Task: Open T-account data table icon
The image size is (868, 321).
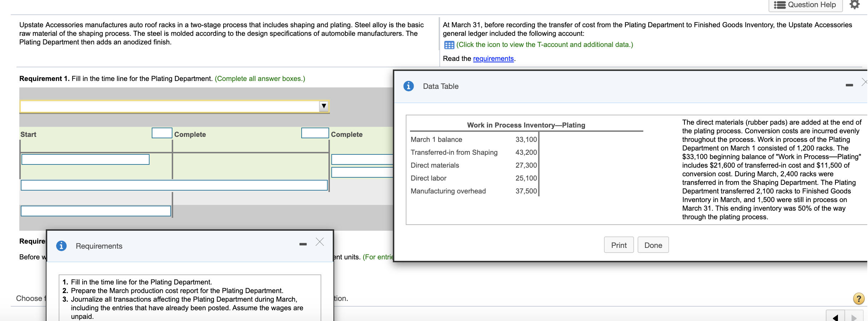Action: [x=449, y=45]
